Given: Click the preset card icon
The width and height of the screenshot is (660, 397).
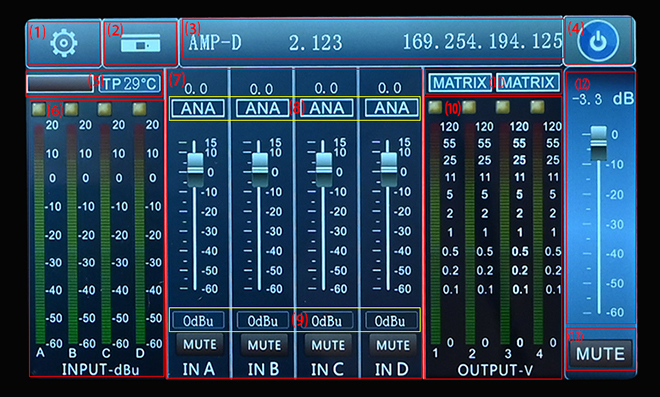Looking at the screenshot, I should point(141,43).
